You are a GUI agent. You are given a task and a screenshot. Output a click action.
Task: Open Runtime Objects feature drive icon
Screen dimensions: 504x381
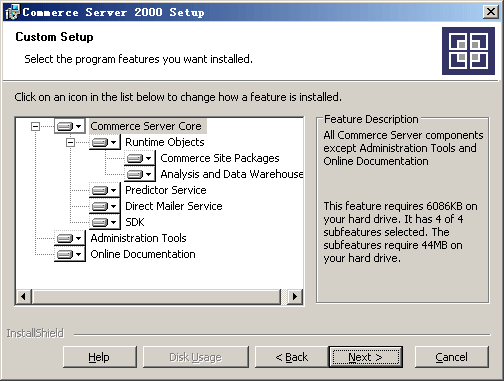tap(105, 142)
